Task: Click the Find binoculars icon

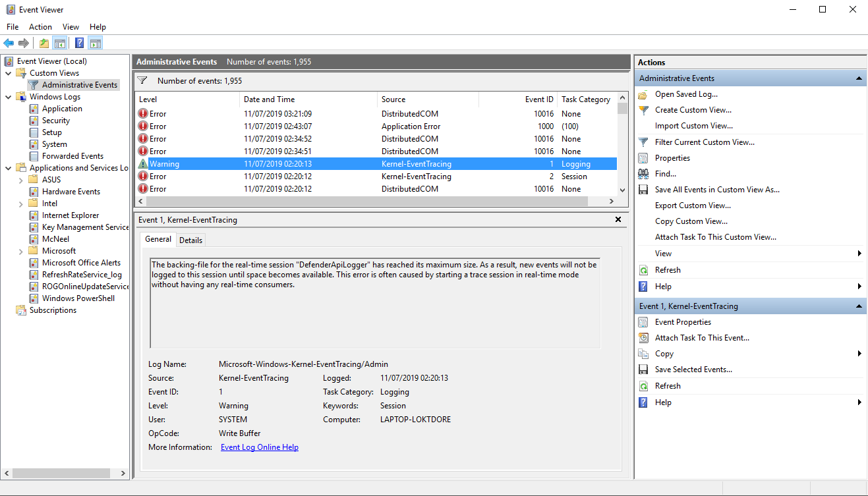Action: (x=643, y=174)
